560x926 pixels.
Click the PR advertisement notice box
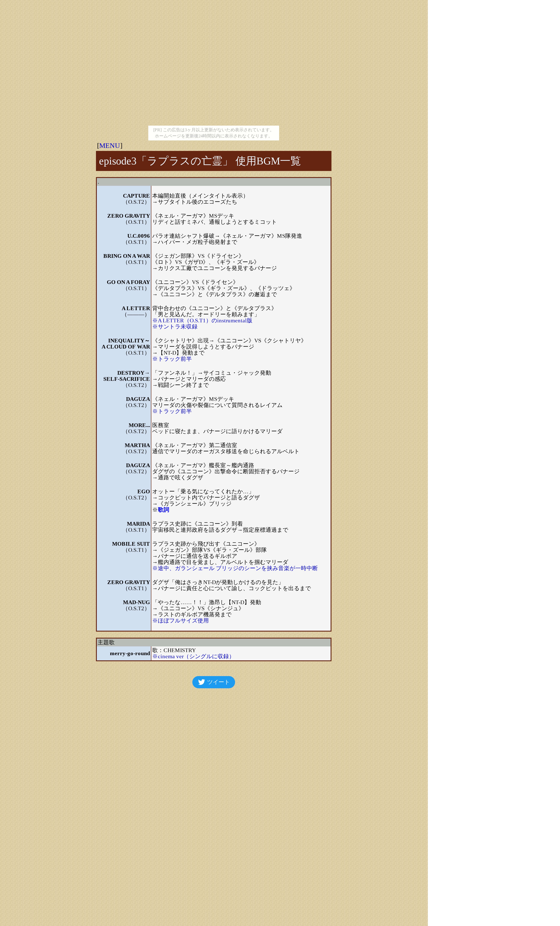tap(213, 133)
